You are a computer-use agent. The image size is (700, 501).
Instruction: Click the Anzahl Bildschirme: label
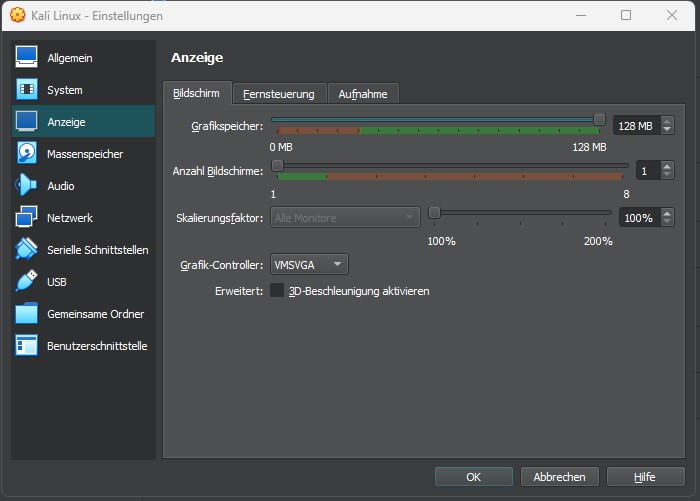218,171
